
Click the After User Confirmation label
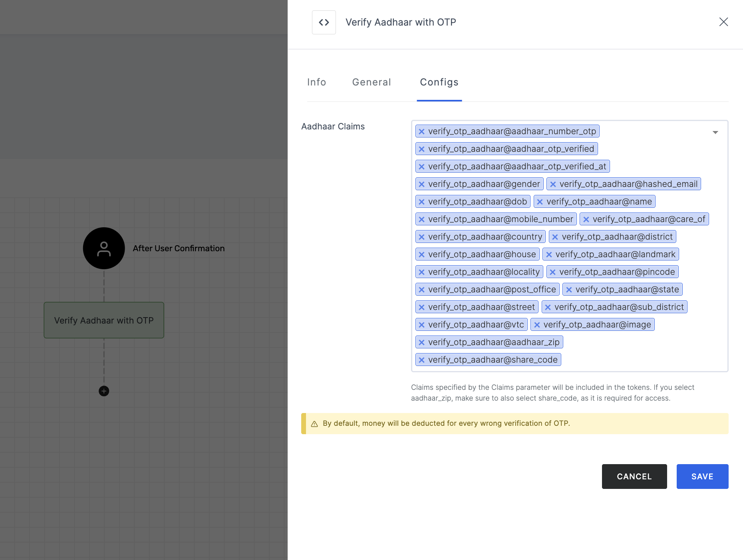pos(179,248)
